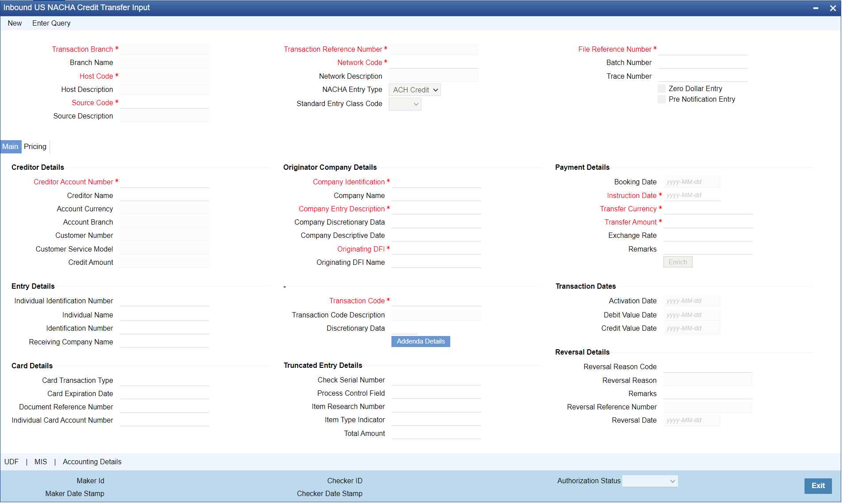
Task: Focus the Company Discretionary Data field
Action: (437, 222)
